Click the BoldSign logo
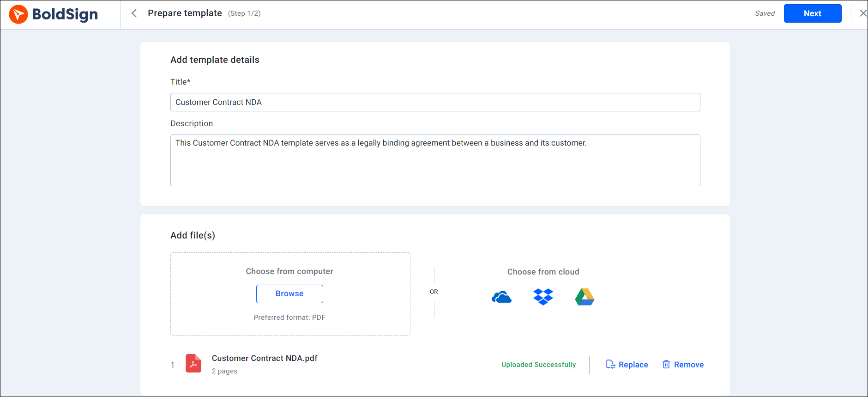This screenshot has height=397, width=868. pyautogui.click(x=54, y=14)
